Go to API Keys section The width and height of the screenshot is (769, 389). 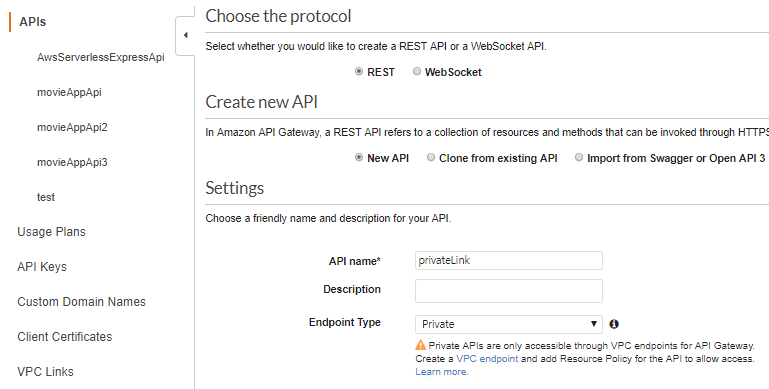(42, 267)
